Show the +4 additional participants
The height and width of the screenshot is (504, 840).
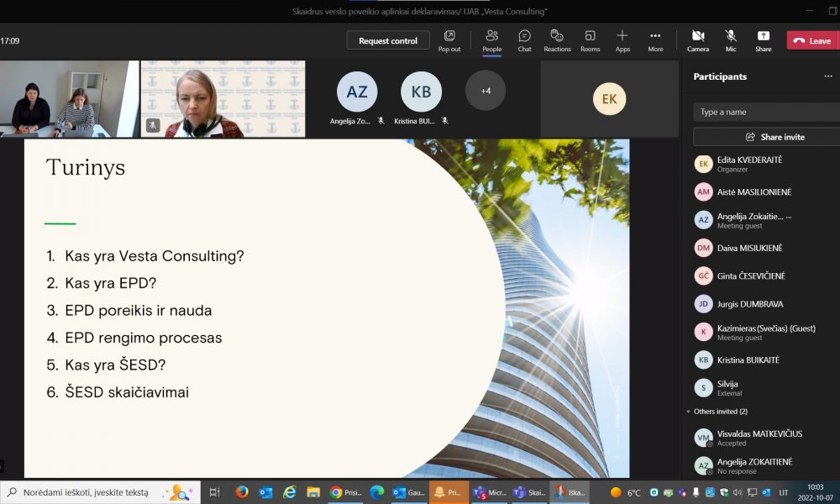[x=486, y=91]
